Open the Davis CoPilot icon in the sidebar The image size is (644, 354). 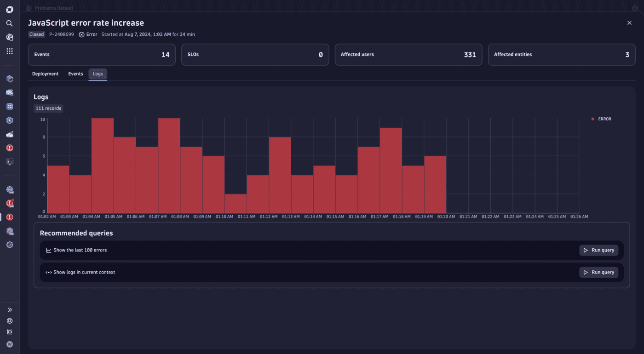[9, 37]
